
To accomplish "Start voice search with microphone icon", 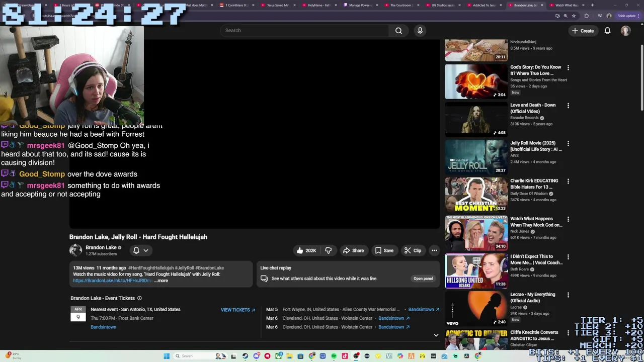I will [420, 31].
